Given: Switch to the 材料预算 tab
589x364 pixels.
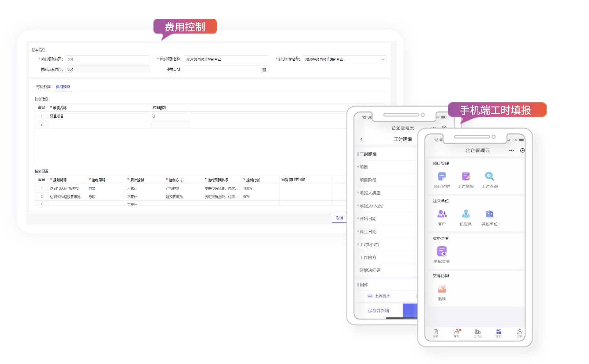Looking at the screenshot, I should pyautogui.click(x=43, y=87).
